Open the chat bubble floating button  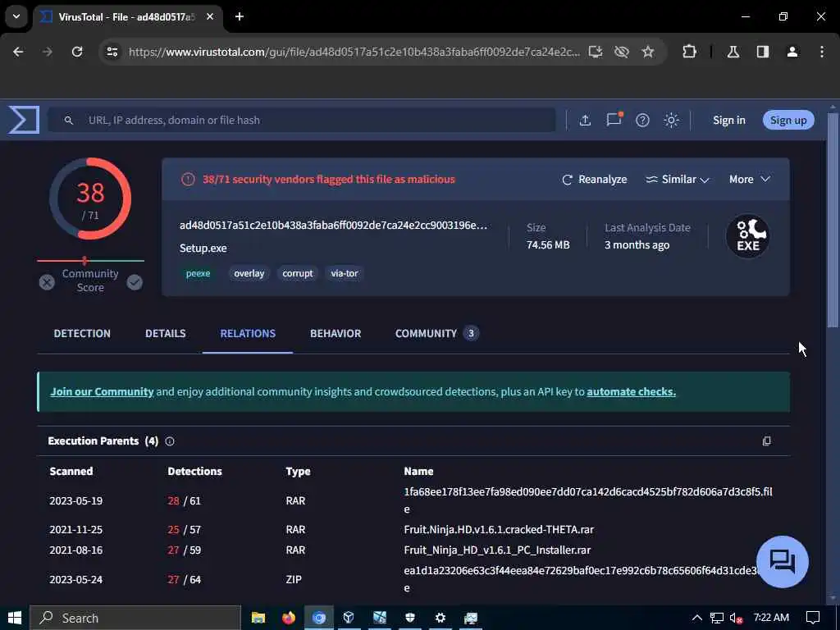(782, 562)
